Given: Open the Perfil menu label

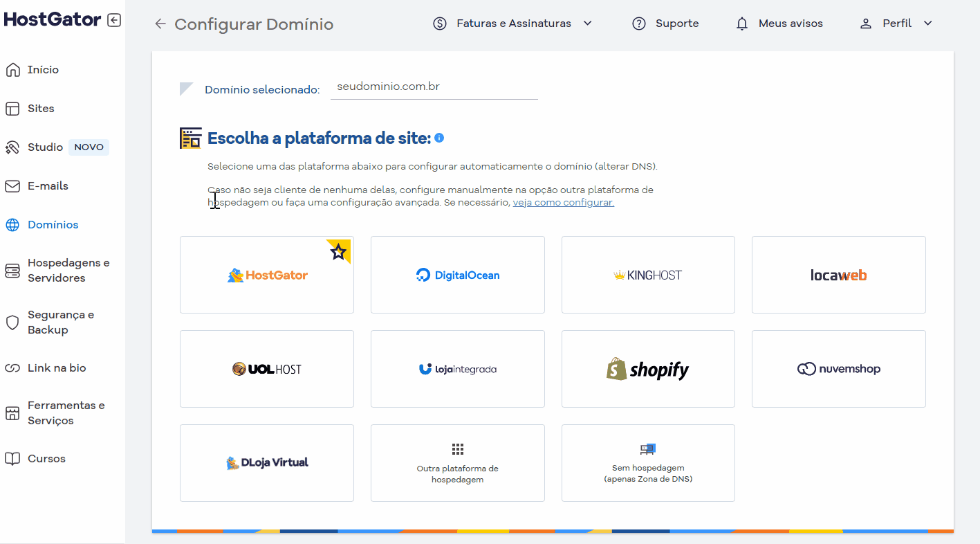Looking at the screenshot, I should (x=897, y=24).
